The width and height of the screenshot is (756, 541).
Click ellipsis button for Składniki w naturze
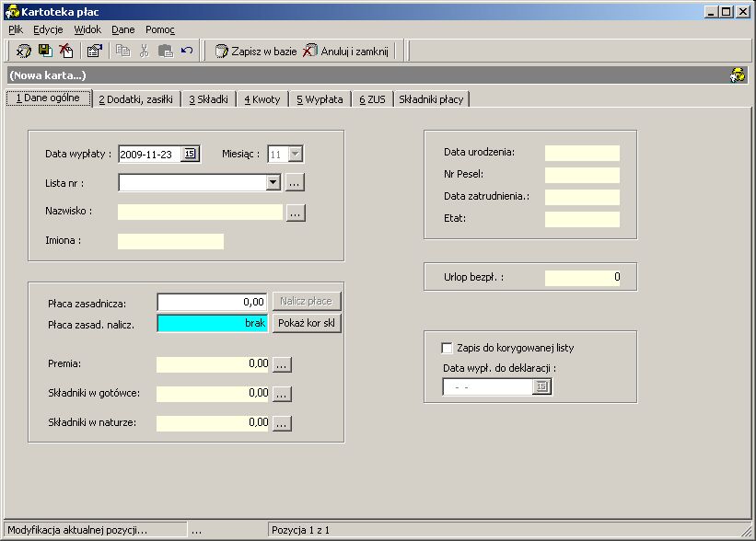click(x=282, y=423)
